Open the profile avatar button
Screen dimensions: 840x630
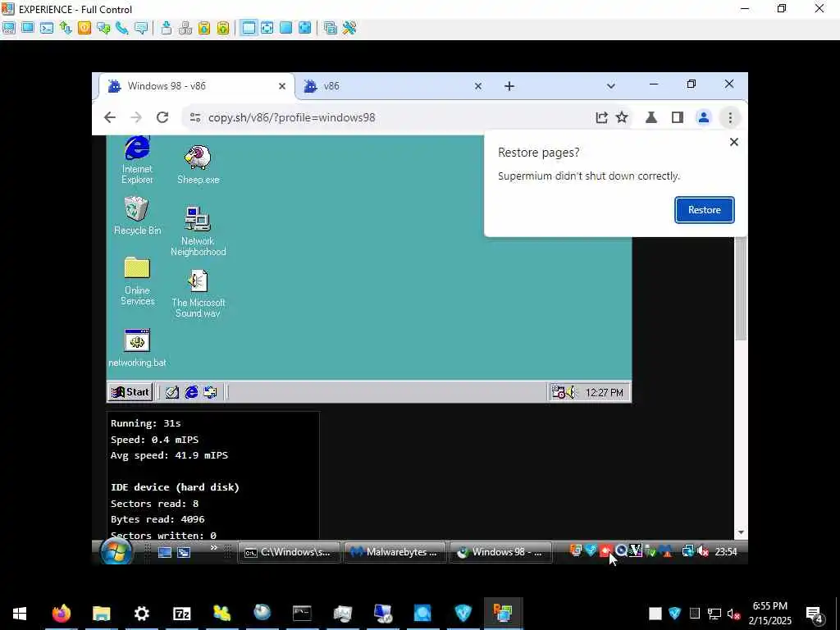click(x=703, y=117)
